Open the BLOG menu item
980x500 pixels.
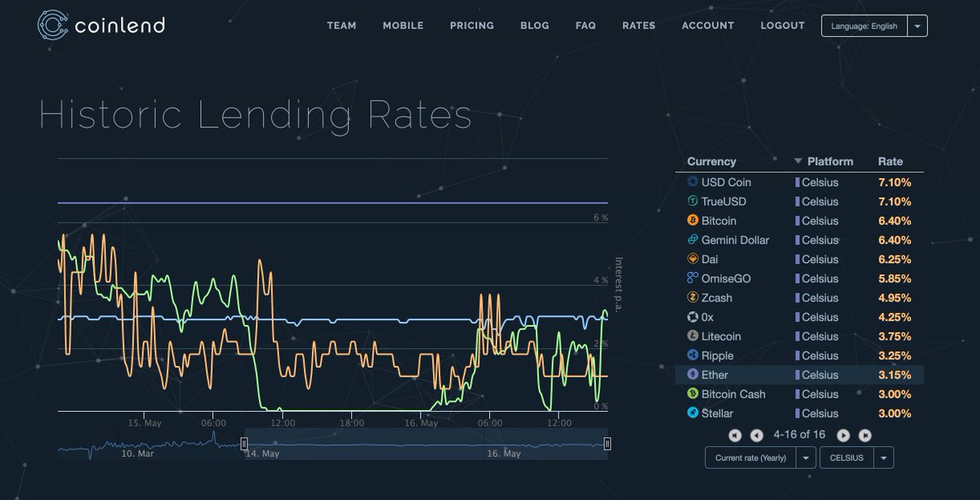[x=535, y=25]
